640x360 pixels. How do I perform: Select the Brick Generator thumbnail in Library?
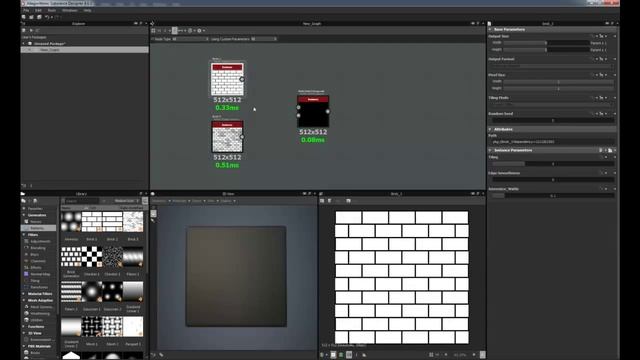(71, 257)
